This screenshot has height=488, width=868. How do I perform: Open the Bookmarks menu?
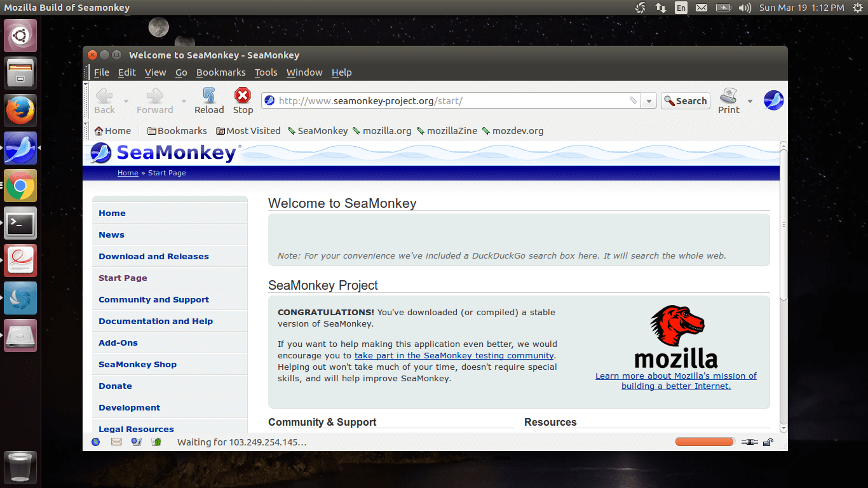tap(220, 72)
